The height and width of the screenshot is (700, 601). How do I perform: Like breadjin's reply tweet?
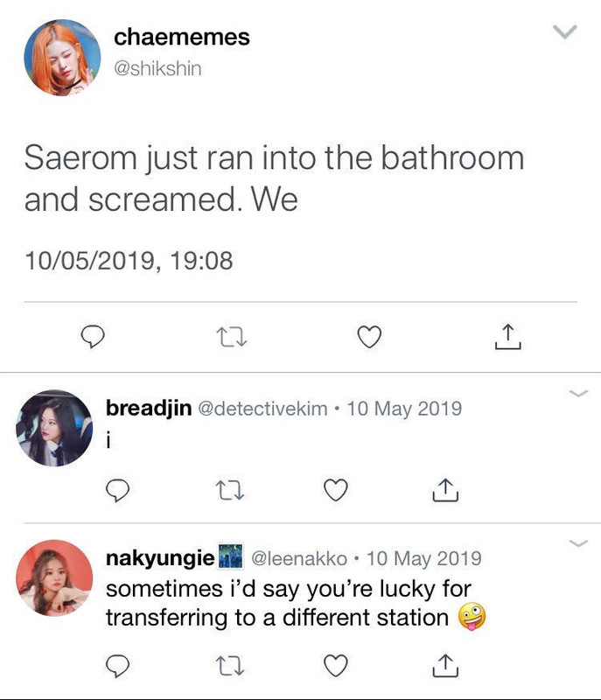pyautogui.click(x=336, y=490)
